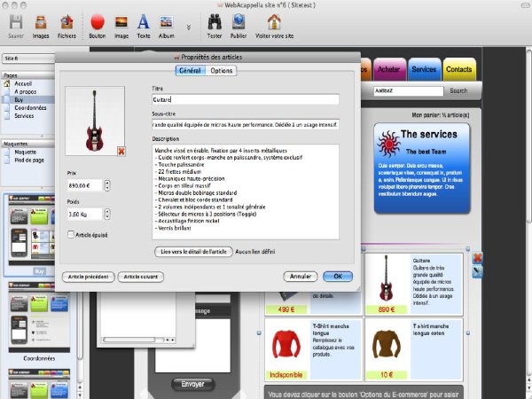This screenshot has height=399, width=532.
Task: Click the Indisponible label
Action: pos(286,375)
